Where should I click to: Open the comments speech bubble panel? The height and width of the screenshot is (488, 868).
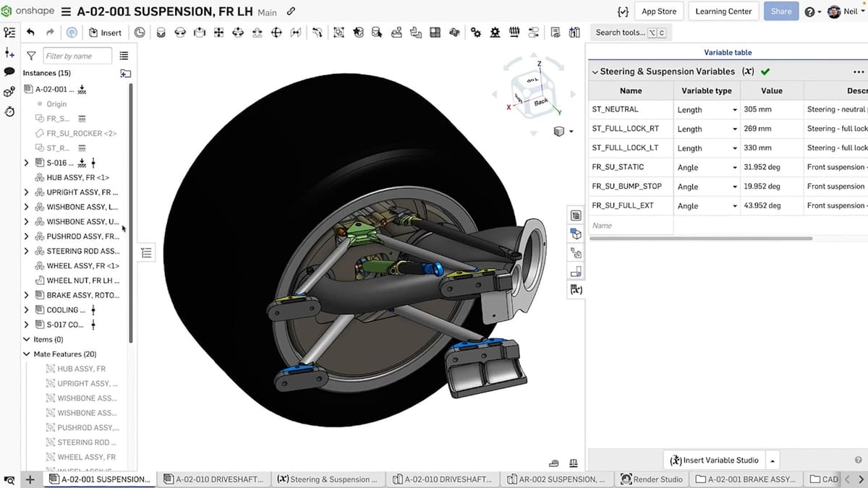click(x=9, y=72)
